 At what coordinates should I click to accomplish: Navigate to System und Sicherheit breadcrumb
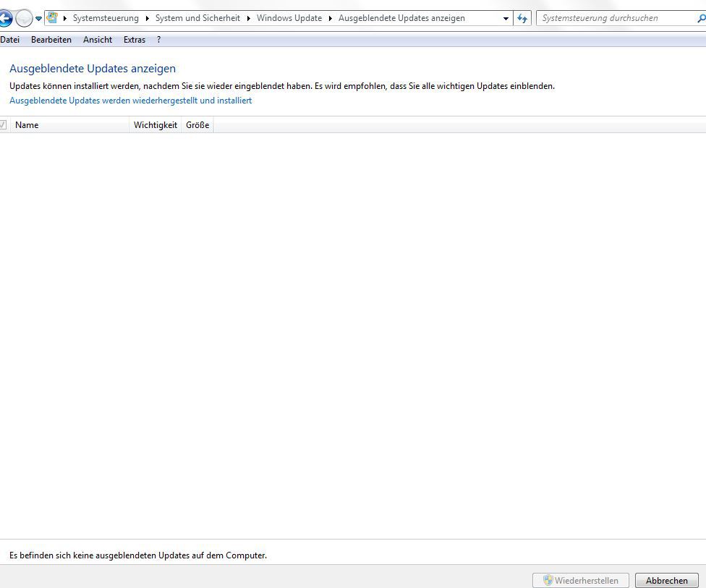pyautogui.click(x=197, y=19)
